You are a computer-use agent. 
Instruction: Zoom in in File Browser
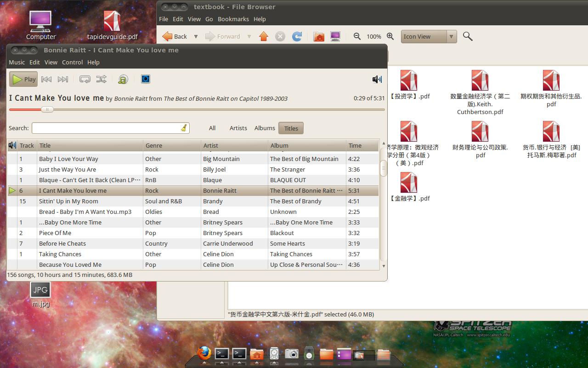point(390,36)
